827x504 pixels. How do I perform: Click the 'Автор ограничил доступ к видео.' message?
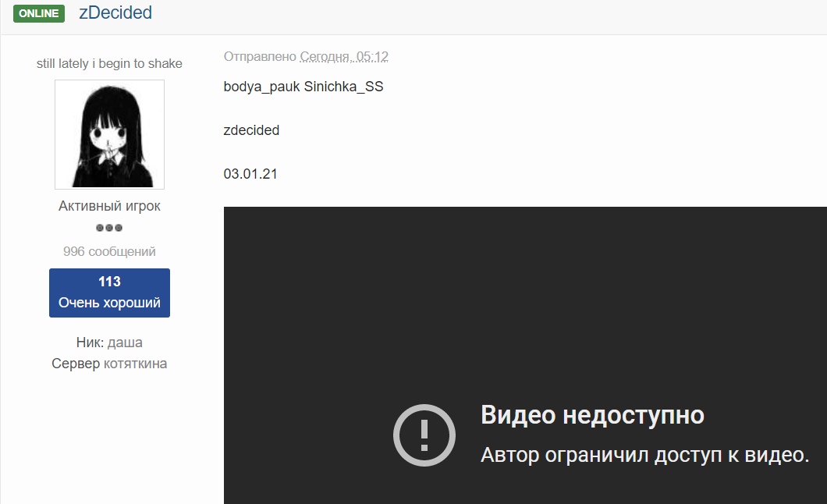[x=644, y=455]
